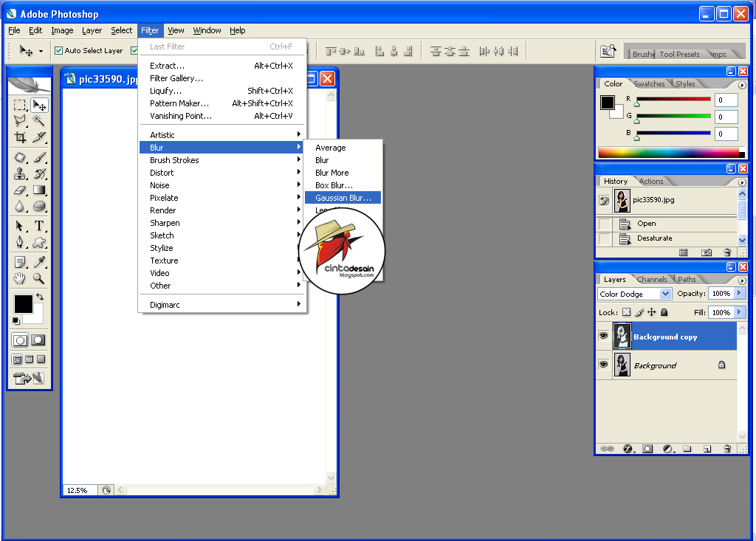The height and width of the screenshot is (541, 756).
Task: Select the Custom Shape tool
Action: click(38, 242)
